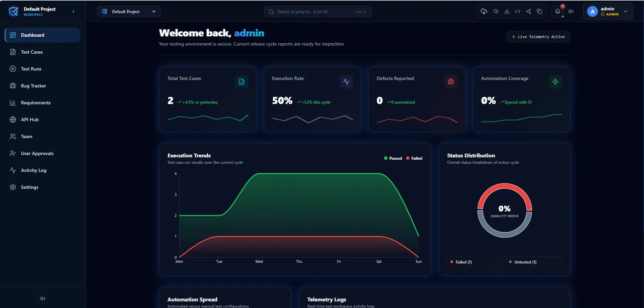This screenshot has width=644, height=308.
Task: Focus the Search or jump to field
Action: click(x=318, y=12)
